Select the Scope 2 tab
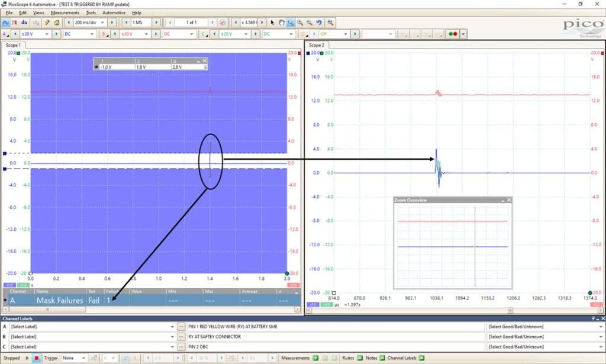Viewport: 606px width, 364px height. coord(317,45)
